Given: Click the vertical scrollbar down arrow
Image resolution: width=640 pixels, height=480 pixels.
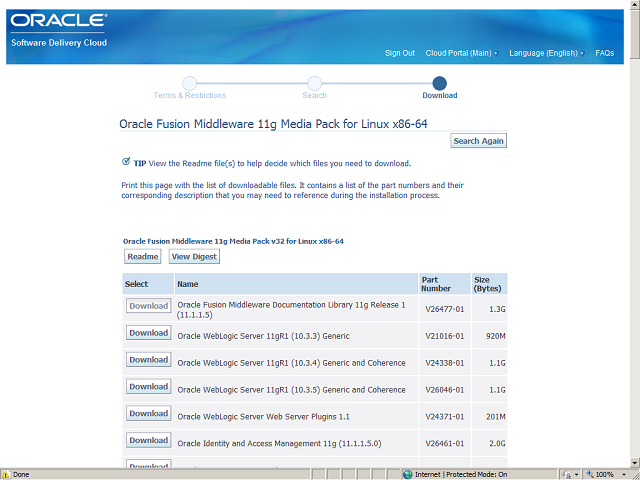Looking at the screenshot, I should point(635,463).
